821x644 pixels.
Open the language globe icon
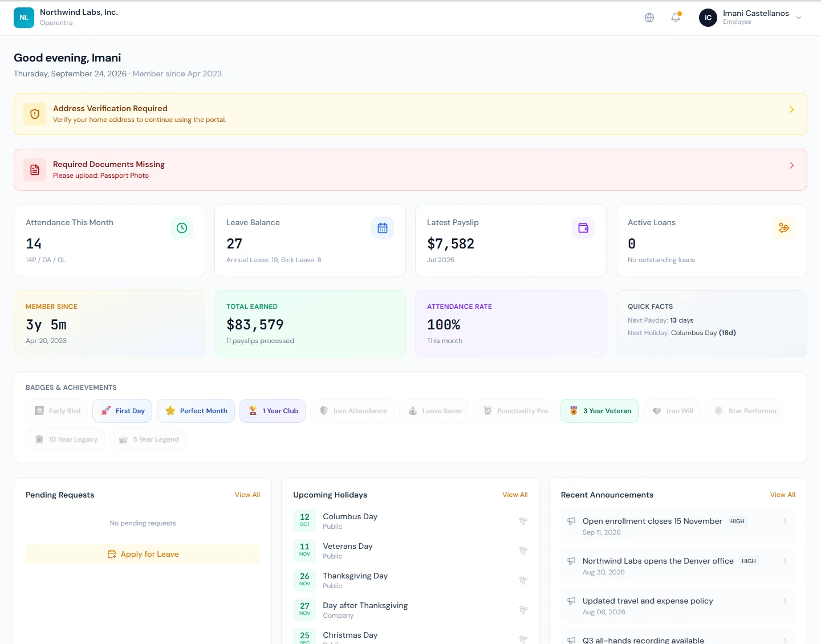tap(649, 18)
